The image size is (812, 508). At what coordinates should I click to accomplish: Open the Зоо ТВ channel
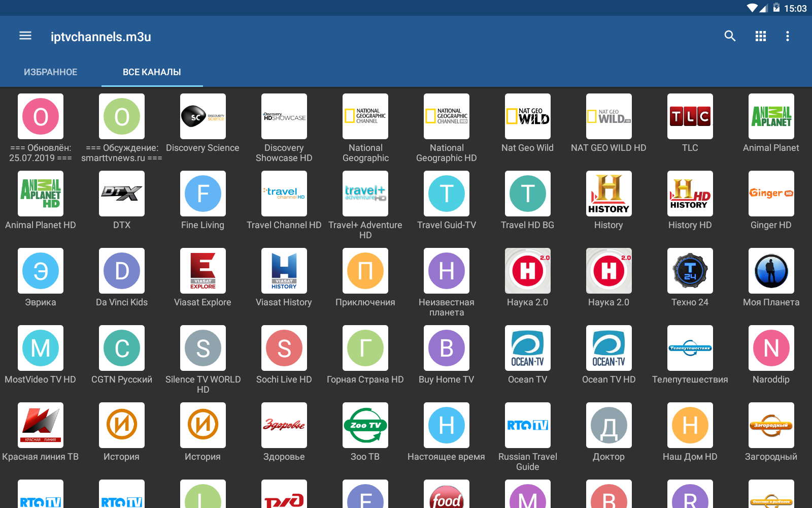tap(365, 425)
